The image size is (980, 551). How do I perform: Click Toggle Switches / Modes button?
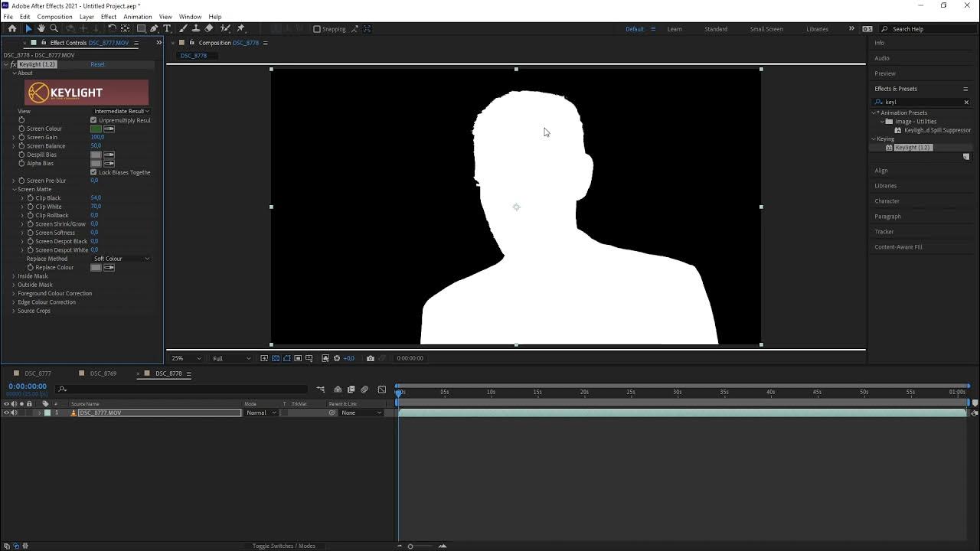(x=284, y=546)
